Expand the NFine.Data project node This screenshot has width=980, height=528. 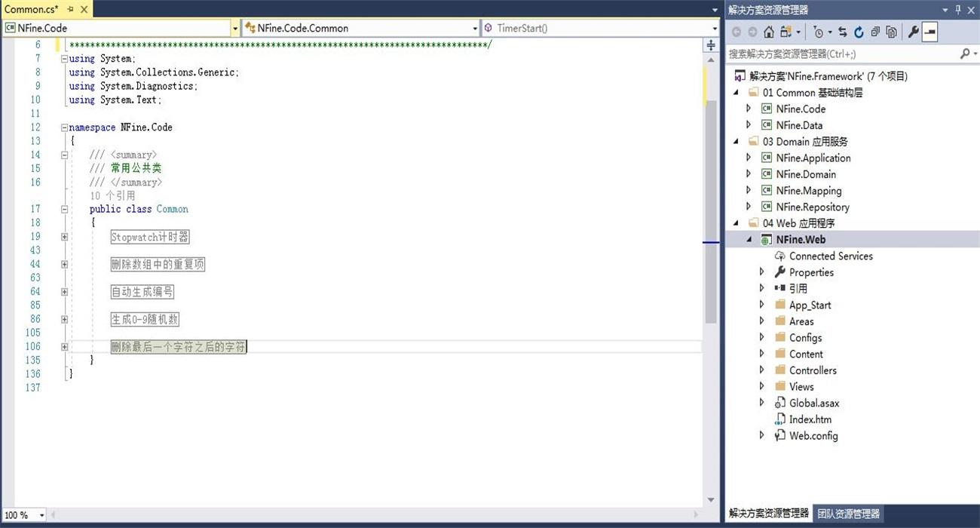coord(749,125)
